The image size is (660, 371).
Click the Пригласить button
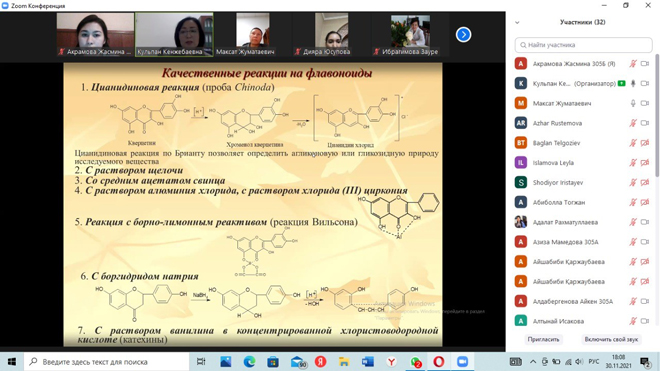pos(543,339)
